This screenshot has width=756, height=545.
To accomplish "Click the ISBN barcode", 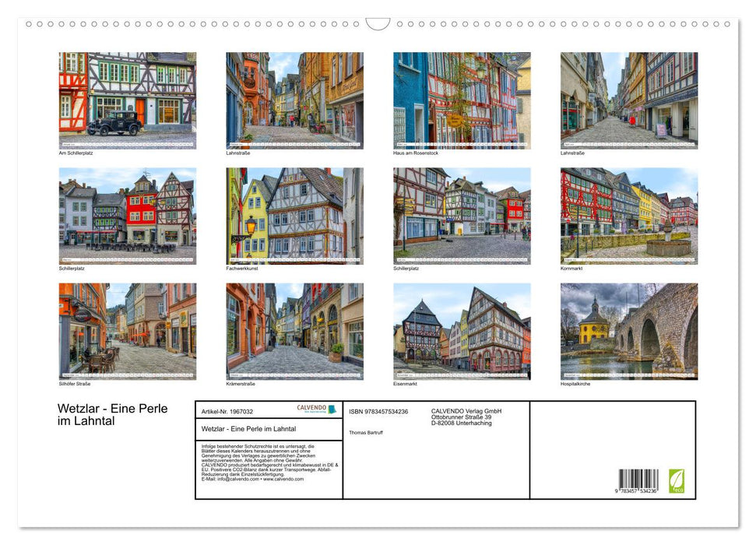I will pyautogui.click(x=638, y=481).
